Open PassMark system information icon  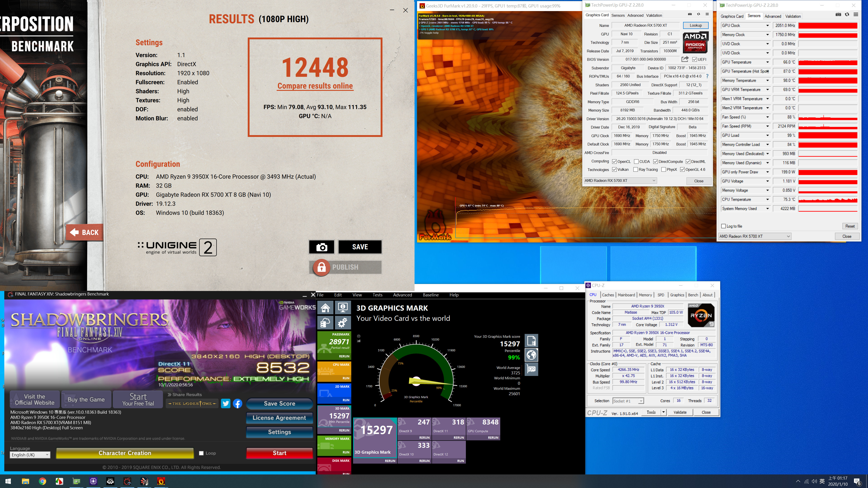tap(343, 307)
